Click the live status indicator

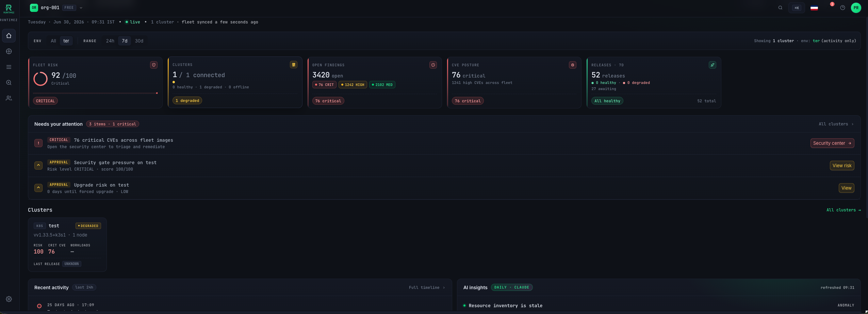[x=133, y=22]
